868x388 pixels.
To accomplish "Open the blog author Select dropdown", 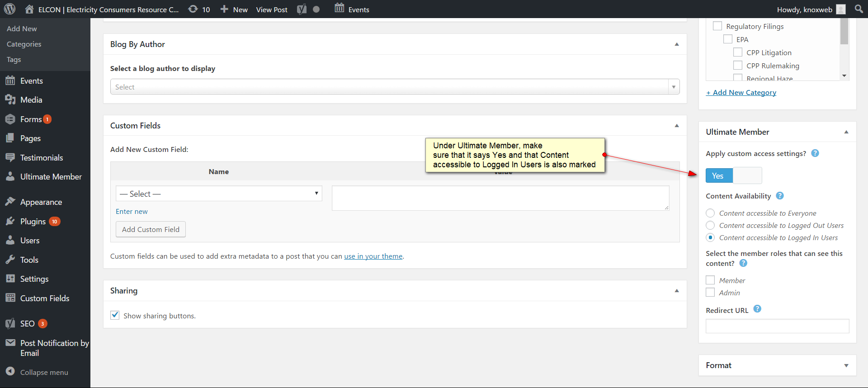I will [x=395, y=87].
